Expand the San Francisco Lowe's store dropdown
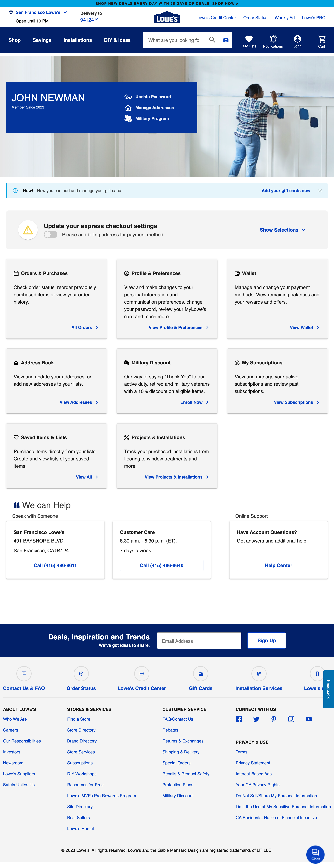334x868 pixels. point(65,12)
